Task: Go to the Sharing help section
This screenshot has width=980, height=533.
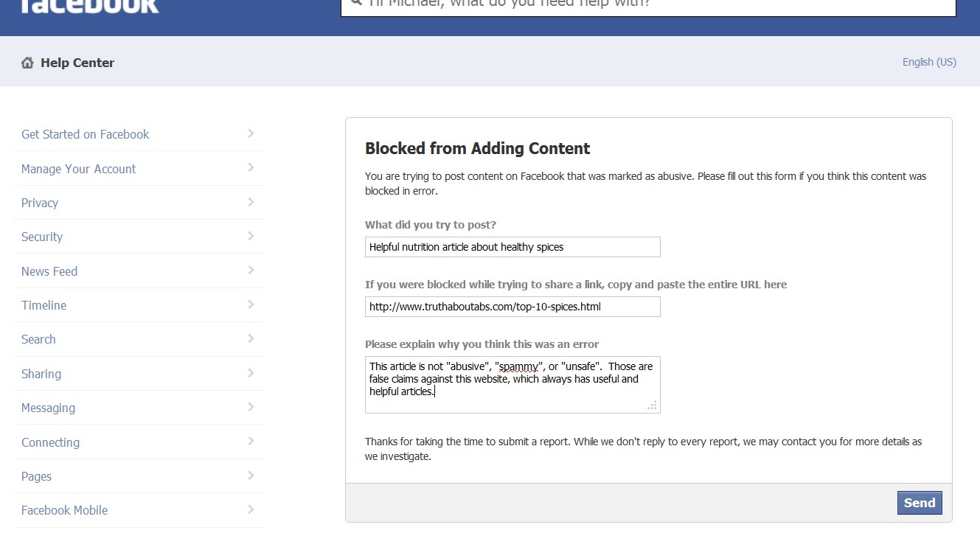Action: [41, 374]
